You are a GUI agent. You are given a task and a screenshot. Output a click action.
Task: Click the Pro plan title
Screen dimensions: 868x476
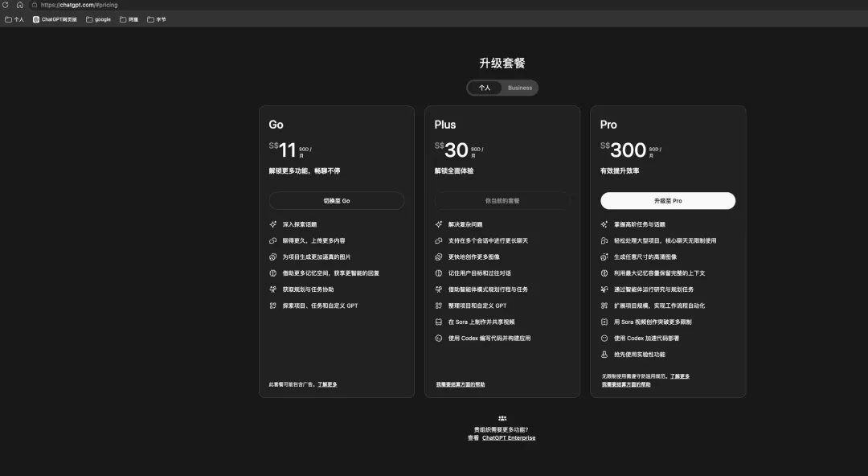[608, 125]
